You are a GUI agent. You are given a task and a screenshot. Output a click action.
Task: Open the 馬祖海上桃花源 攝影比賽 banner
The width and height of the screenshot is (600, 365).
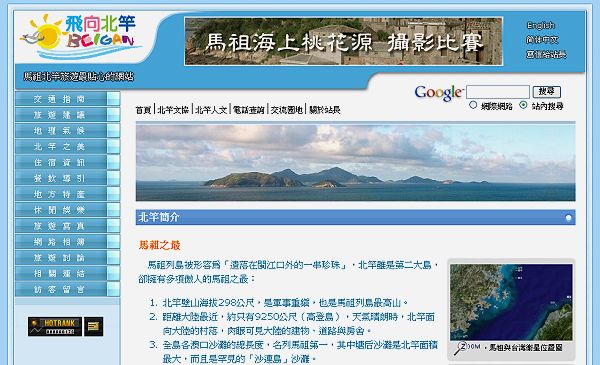344,41
